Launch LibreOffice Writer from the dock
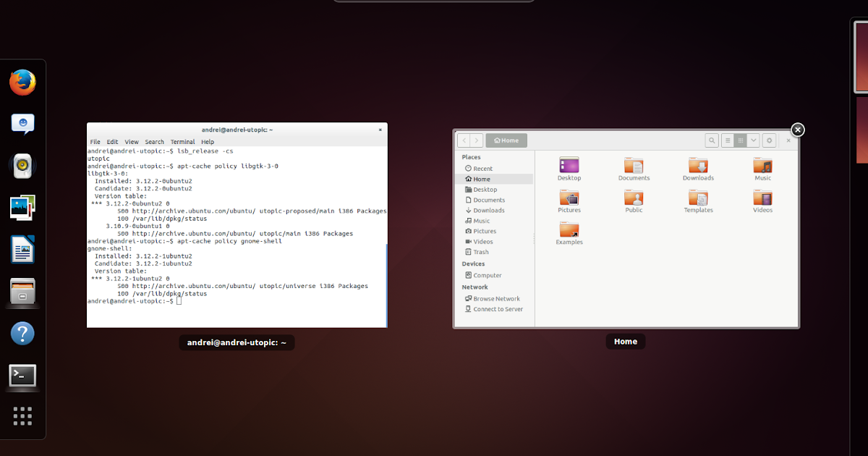Screen dimensions: 868x456 [x=22, y=248]
